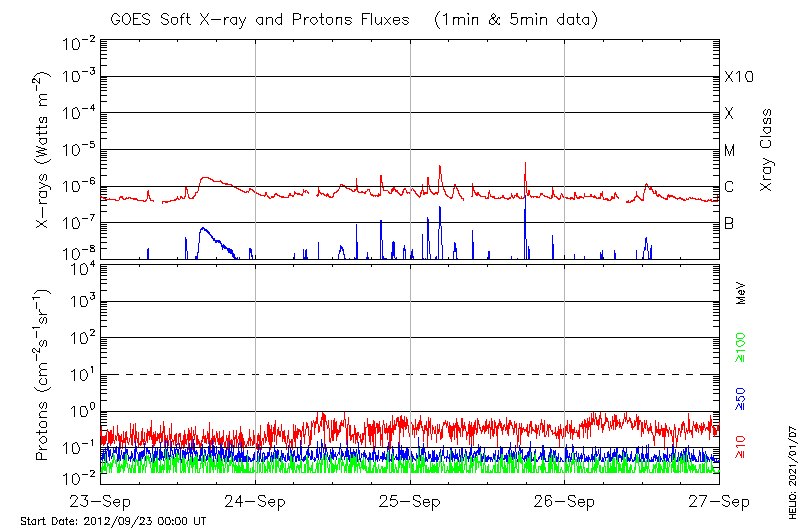Click the 26-Sep date tick label

pyautogui.click(x=564, y=500)
